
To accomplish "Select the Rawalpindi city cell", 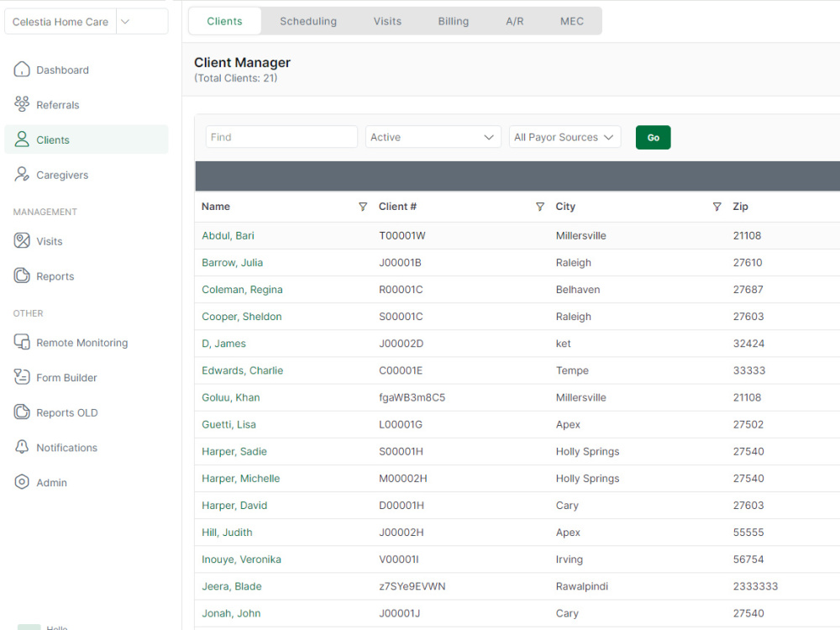I will coord(582,586).
